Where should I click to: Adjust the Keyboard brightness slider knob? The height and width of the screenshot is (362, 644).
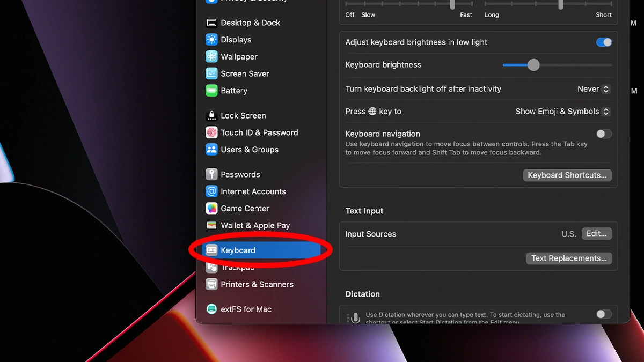[x=533, y=65]
